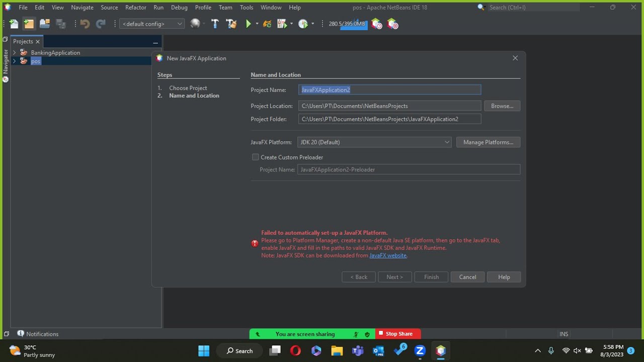This screenshot has height=362, width=644.
Task: Click the NetBeans taskbar icon
Action: 441,350
